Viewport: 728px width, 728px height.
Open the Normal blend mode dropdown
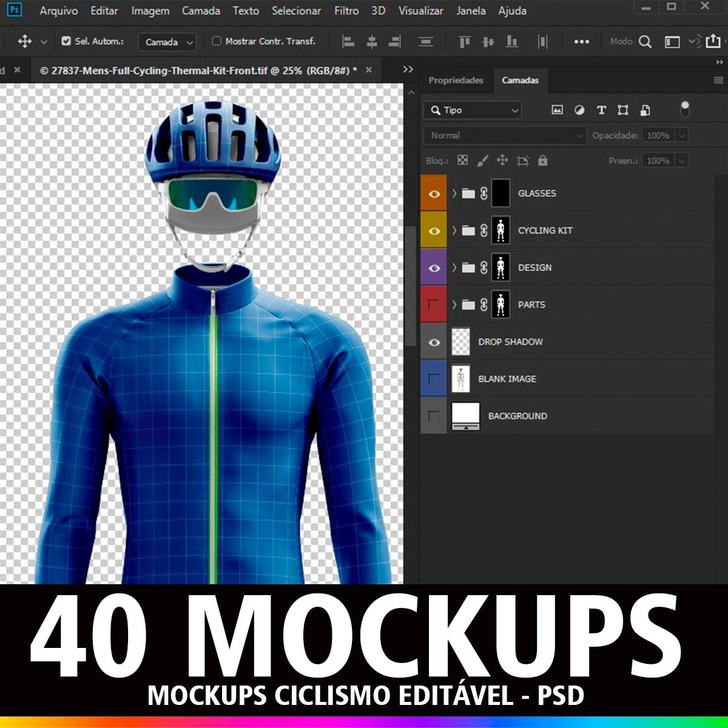point(505,135)
